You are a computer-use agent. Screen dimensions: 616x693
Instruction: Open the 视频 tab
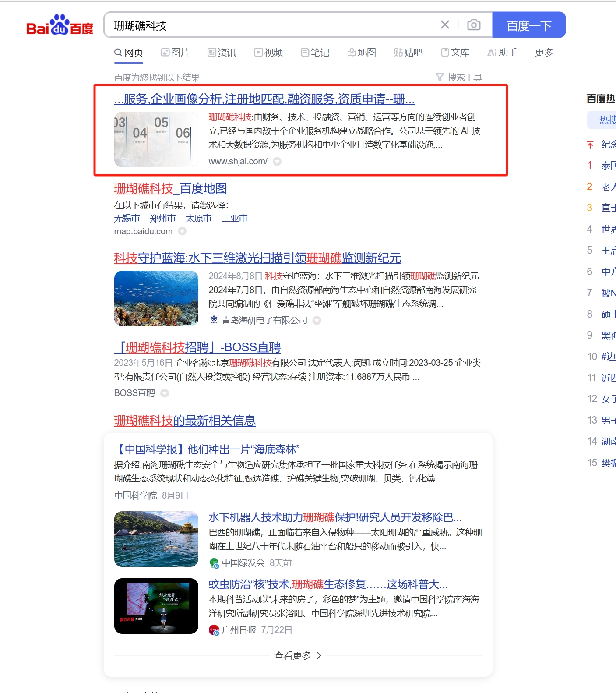(x=269, y=53)
